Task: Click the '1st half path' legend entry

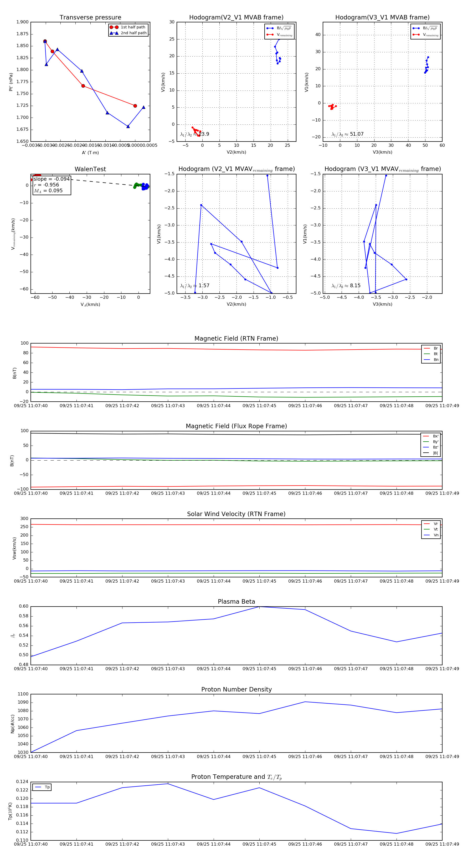Action: pos(128,27)
